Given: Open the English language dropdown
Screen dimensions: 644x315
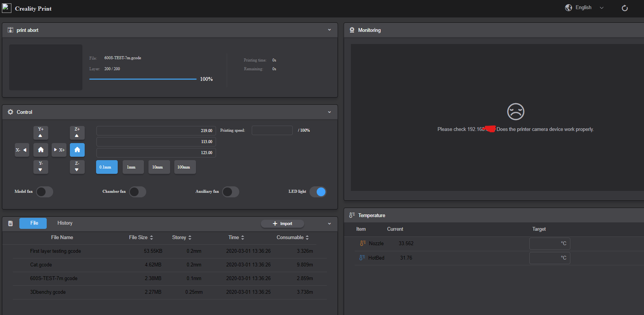Looking at the screenshot, I should click(584, 8).
